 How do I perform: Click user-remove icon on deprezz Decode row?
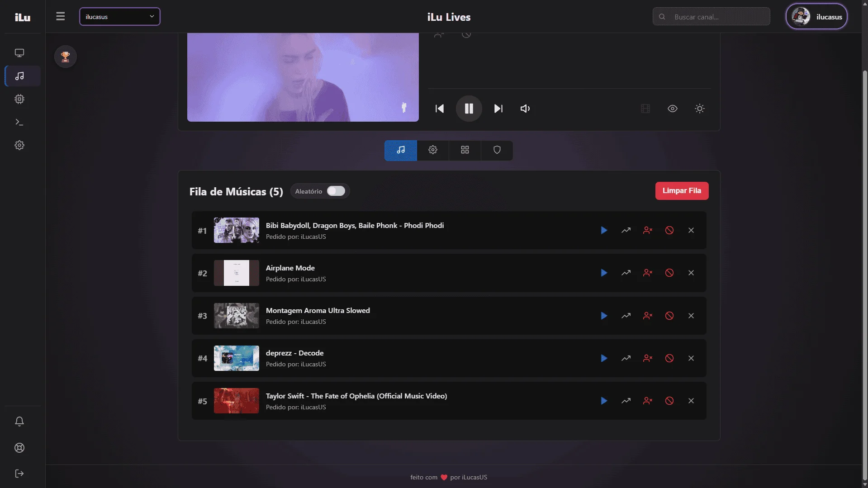[x=648, y=358]
